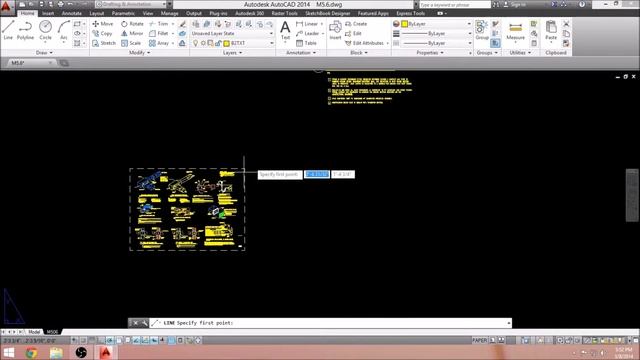Toggle Group Selection on/off
The image size is (640, 360).
click(495, 43)
